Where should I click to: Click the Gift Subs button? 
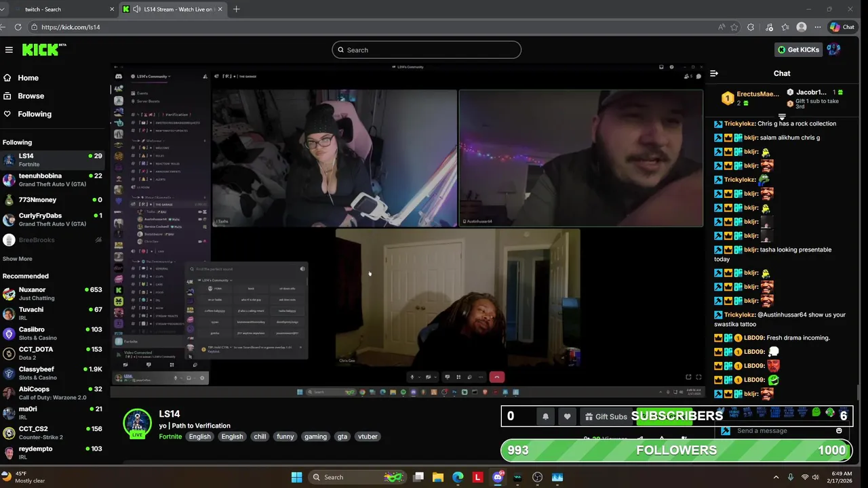click(606, 417)
